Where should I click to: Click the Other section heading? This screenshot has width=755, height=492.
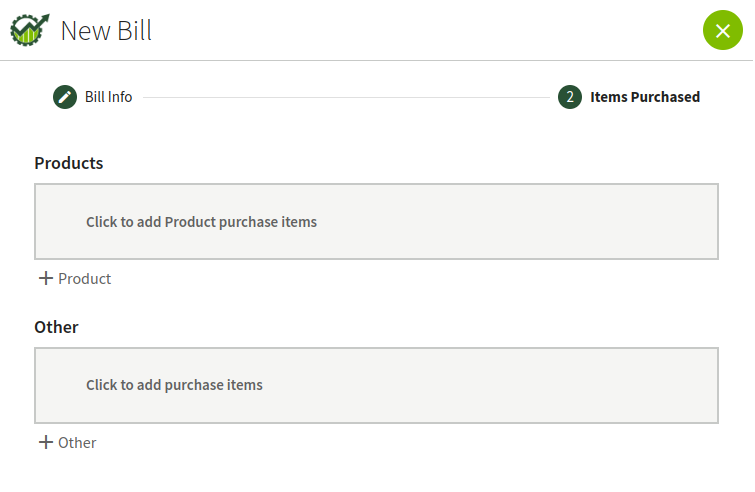pos(56,327)
